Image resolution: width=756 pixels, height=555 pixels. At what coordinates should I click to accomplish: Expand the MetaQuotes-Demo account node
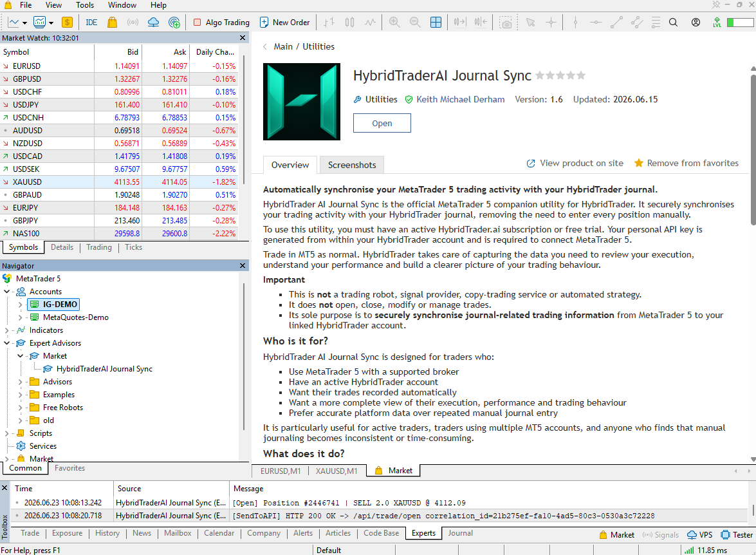point(20,317)
